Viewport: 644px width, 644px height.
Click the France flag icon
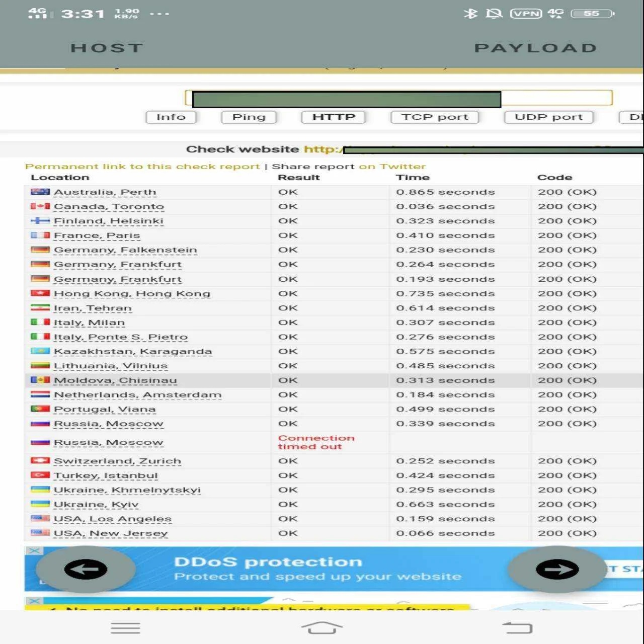point(40,235)
